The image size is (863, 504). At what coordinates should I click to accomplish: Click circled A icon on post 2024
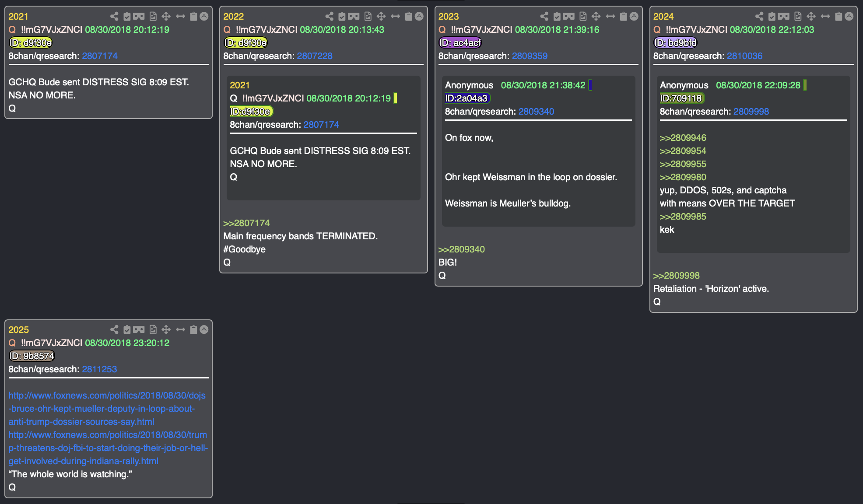pos(849,16)
